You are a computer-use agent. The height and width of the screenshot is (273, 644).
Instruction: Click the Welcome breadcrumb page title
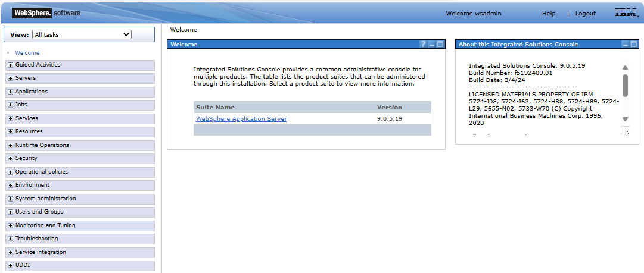point(183,30)
